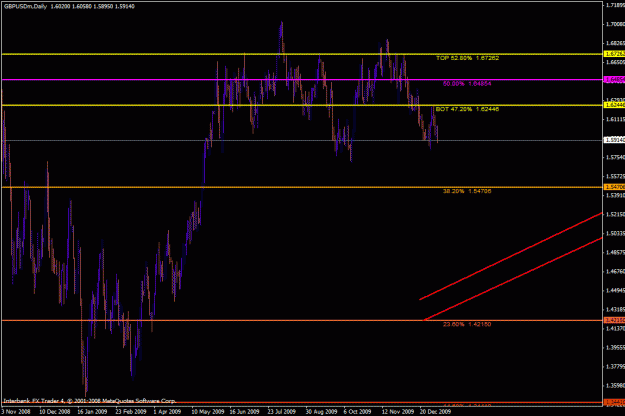Click the yellow 1.62446 price axis tag
625x416 pixels.
pyautogui.click(x=614, y=105)
